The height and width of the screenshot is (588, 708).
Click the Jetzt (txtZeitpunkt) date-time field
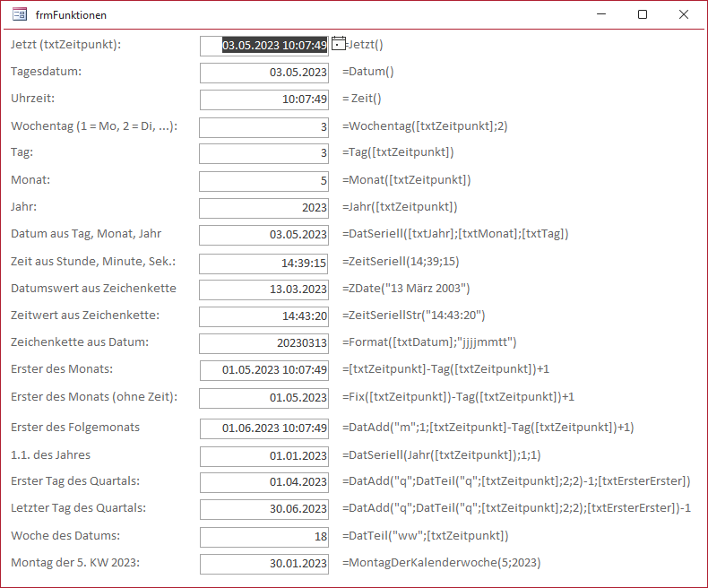coord(264,46)
